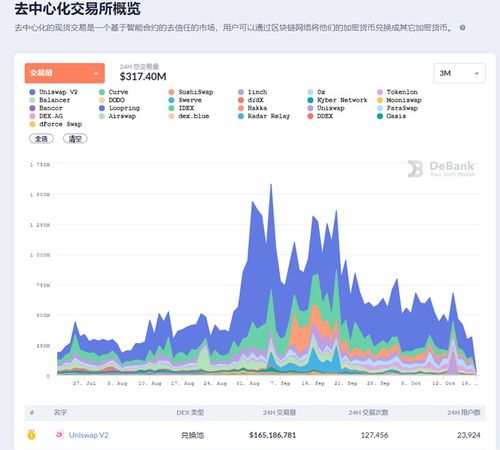This screenshot has height=450, width=500.
Task: Toggle Uniswap V2 legend series
Action: click(54, 92)
